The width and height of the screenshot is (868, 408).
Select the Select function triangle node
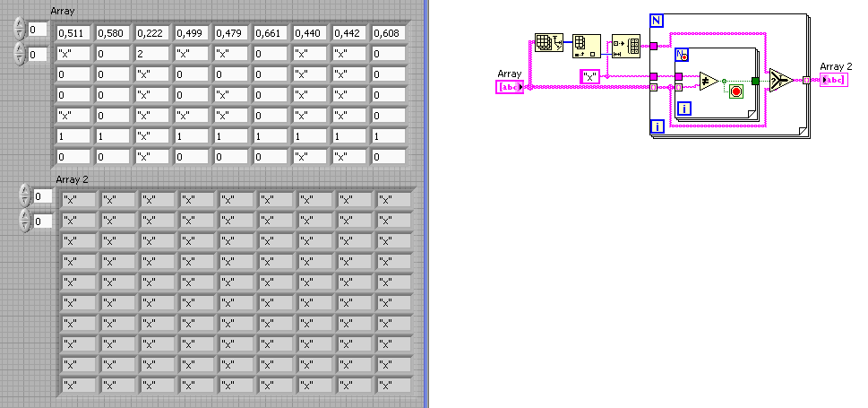pos(781,81)
